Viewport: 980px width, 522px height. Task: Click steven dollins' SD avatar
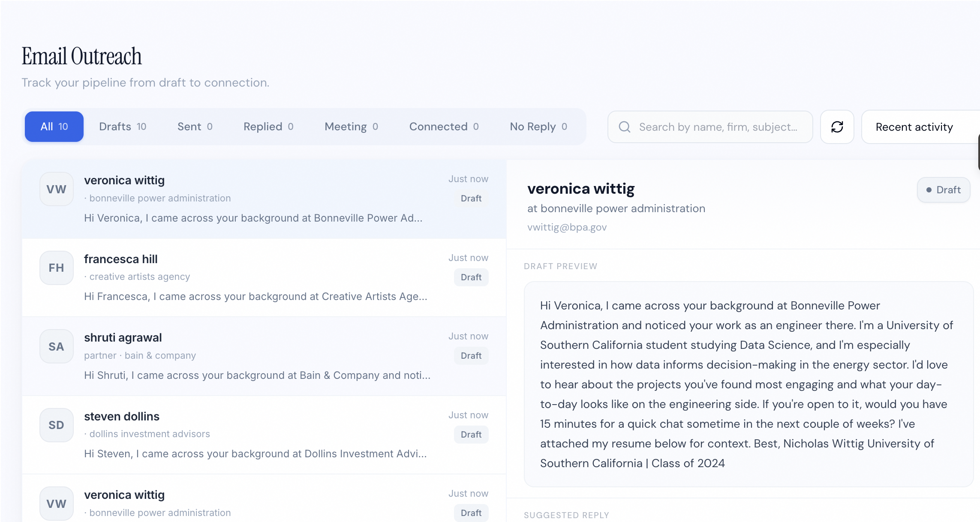coord(56,425)
